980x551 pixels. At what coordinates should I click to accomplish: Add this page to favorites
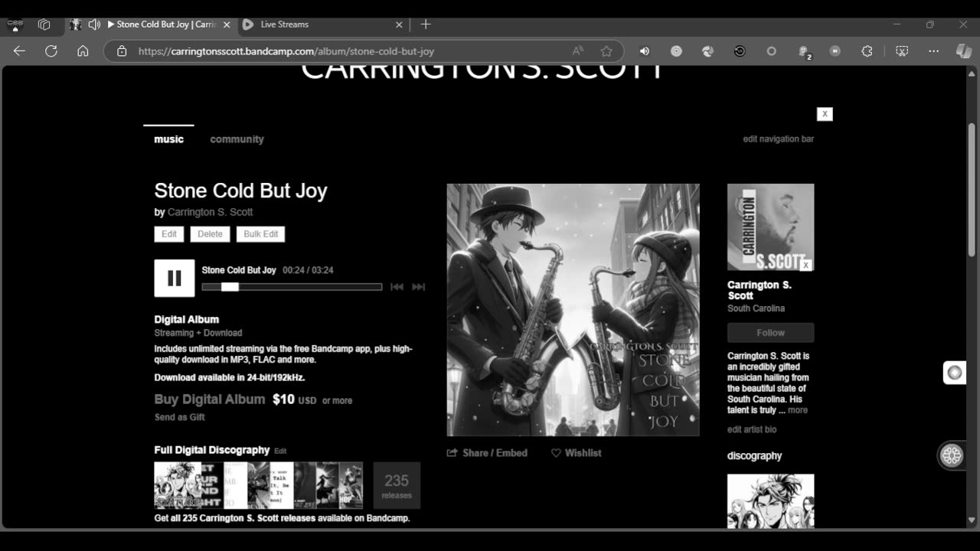606,51
